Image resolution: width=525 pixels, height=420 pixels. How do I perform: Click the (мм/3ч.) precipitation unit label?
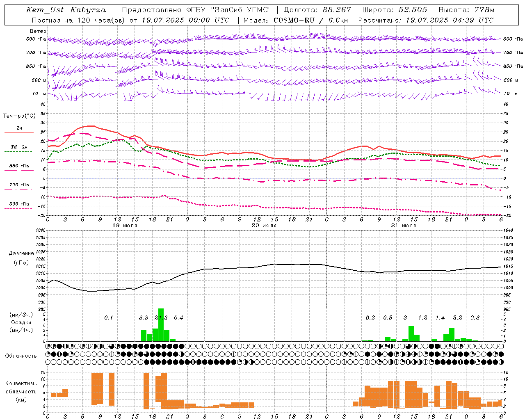(21, 315)
